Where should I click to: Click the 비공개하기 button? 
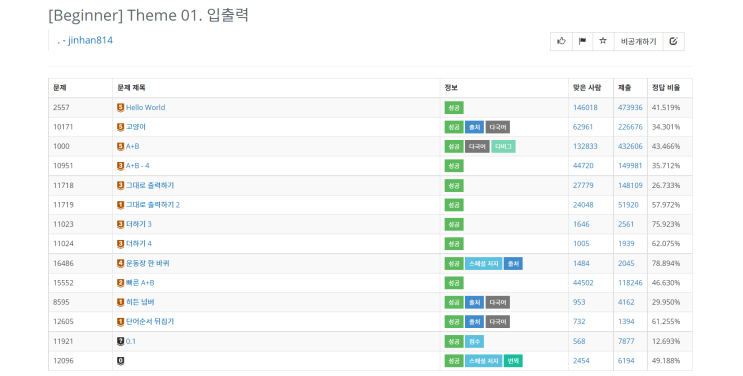638,41
